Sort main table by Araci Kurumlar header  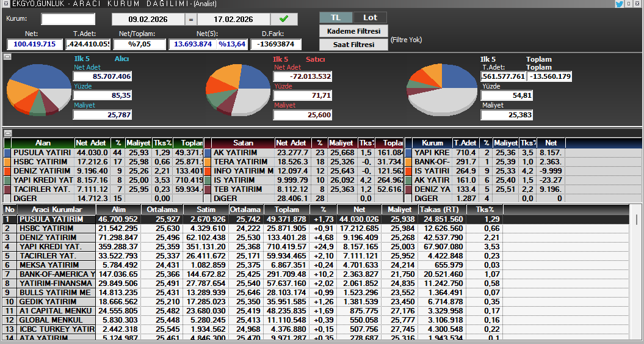[x=57, y=210]
